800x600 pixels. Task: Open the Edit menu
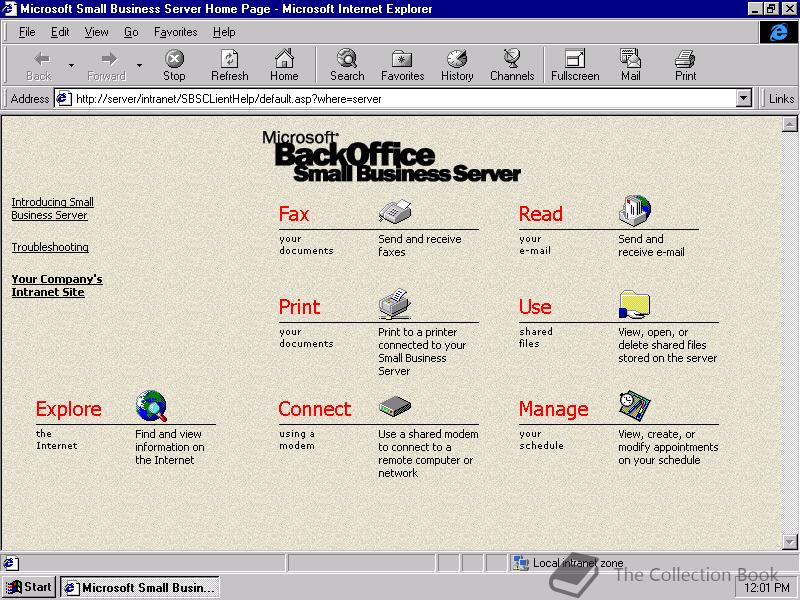pos(60,32)
